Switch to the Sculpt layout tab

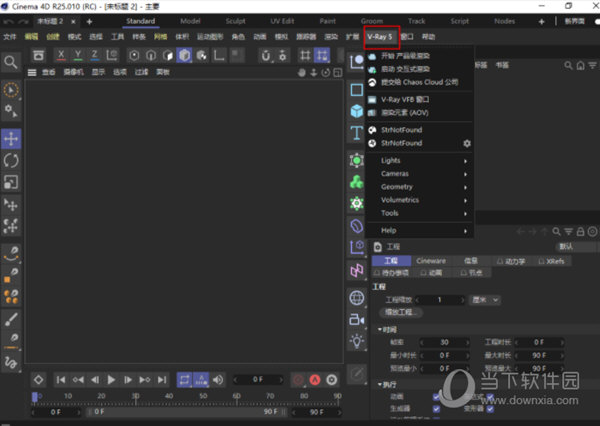(x=235, y=21)
